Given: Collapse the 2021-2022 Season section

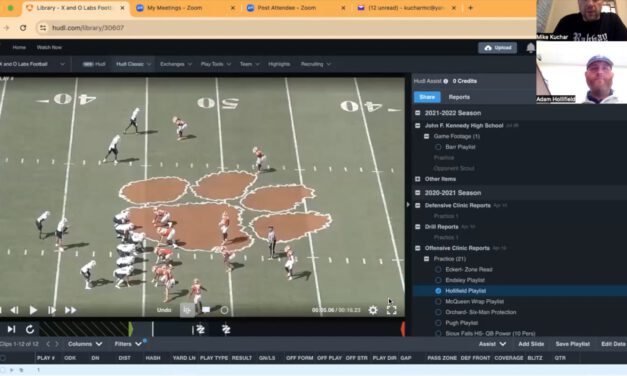Looking at the screenshot, I should (417, 113).
